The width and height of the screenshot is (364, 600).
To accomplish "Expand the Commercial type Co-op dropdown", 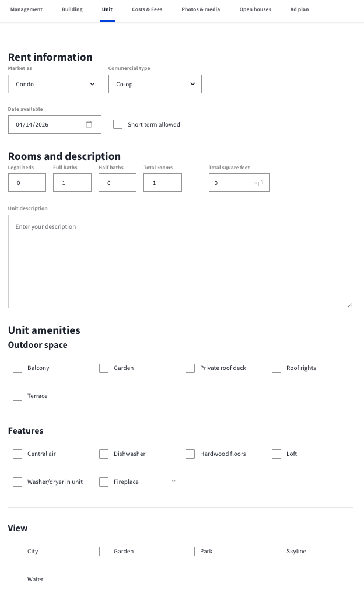I will pyautogui.click(x=155, y=84).
